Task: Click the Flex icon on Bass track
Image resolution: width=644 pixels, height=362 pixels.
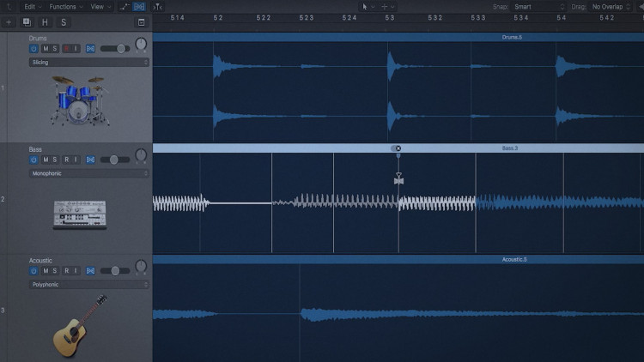Action: pos(90,160)
